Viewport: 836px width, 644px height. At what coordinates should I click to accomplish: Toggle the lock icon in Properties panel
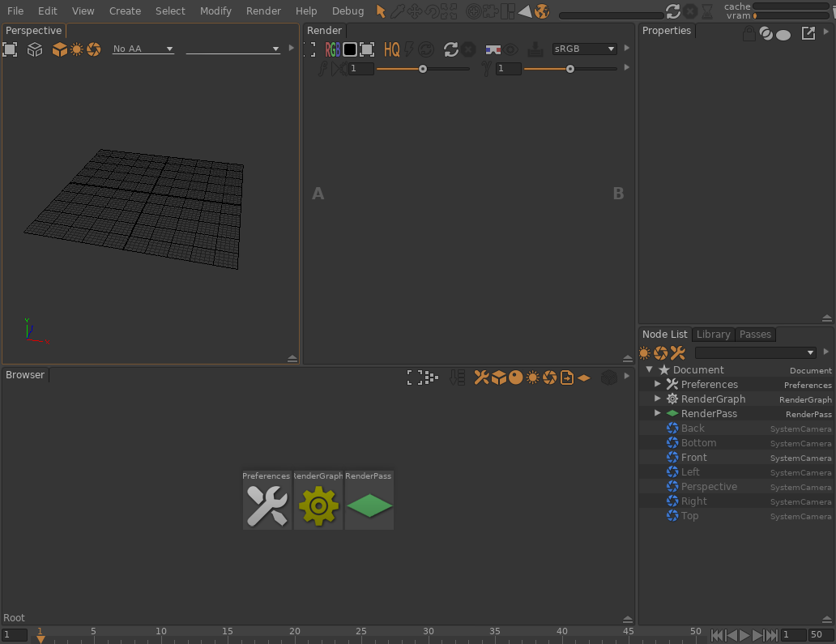[x=749, y=33]
